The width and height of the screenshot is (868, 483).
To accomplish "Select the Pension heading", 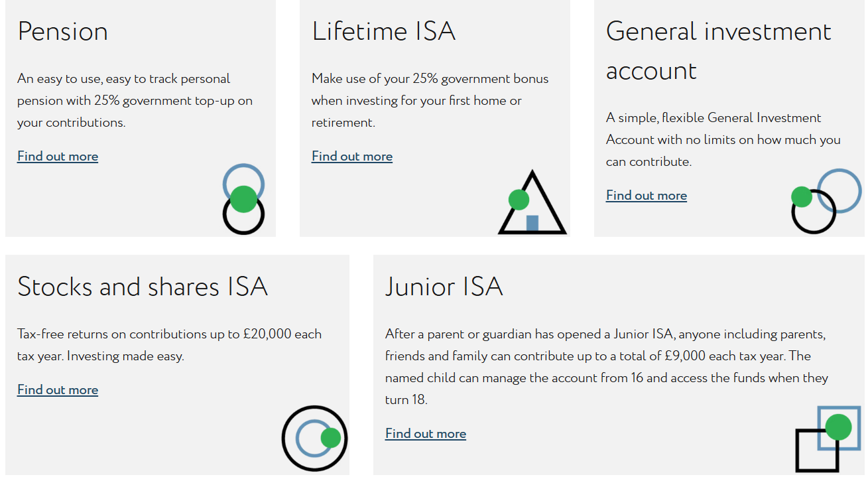I will (62, 32).
